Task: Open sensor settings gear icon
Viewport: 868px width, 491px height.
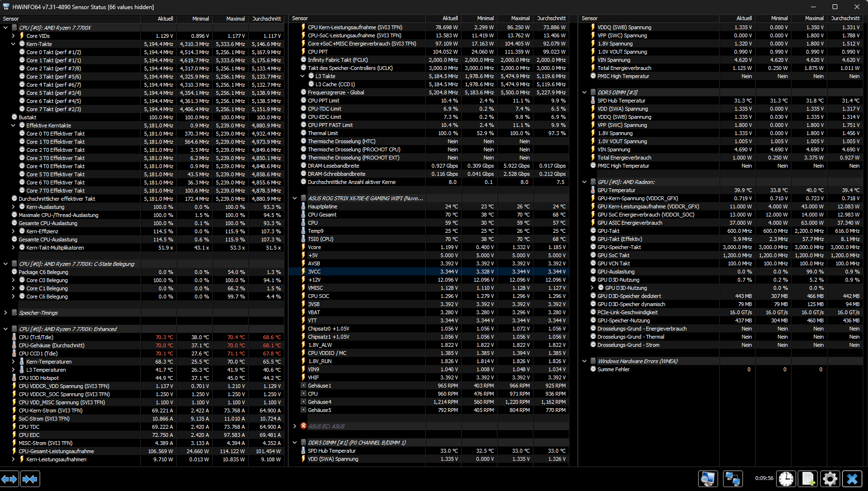Action: pyautogui.click(x=830, y=479)
